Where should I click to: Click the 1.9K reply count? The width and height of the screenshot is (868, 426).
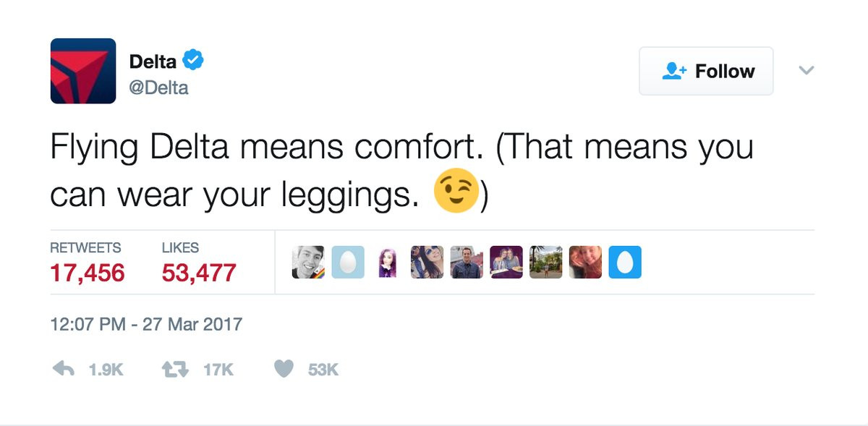click(106, 370)
